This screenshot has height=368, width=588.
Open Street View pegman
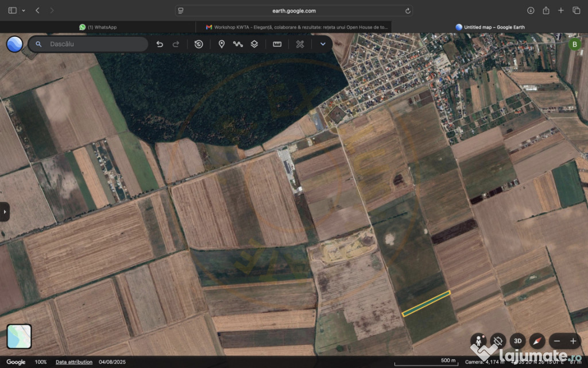pyautogui.click(x=478, y=340)
